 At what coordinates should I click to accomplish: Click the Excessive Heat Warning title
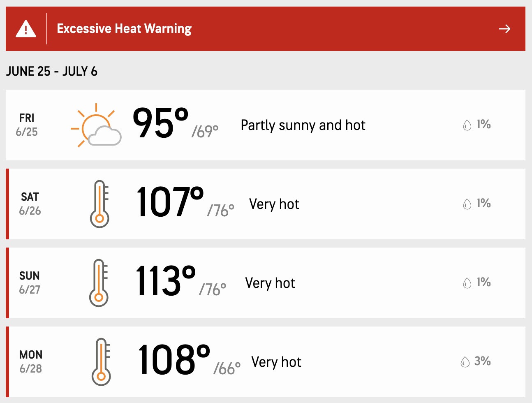[x=124, y=29]
